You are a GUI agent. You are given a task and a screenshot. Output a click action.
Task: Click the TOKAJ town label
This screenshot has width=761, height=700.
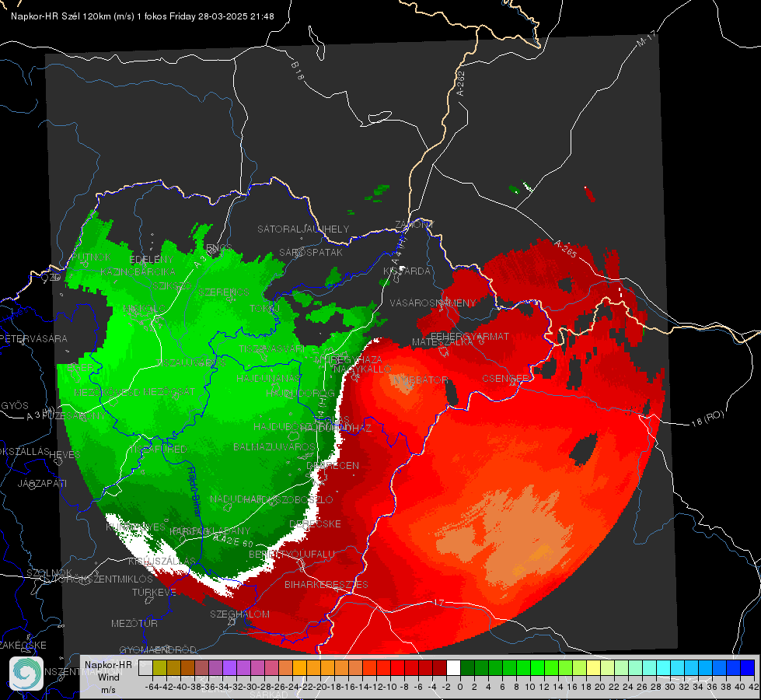(264, 309)
